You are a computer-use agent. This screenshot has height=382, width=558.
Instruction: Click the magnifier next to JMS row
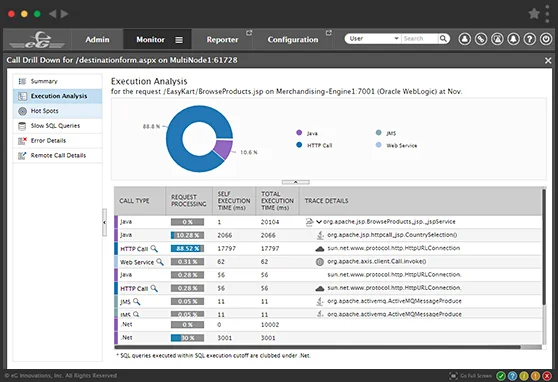point(137,302)
